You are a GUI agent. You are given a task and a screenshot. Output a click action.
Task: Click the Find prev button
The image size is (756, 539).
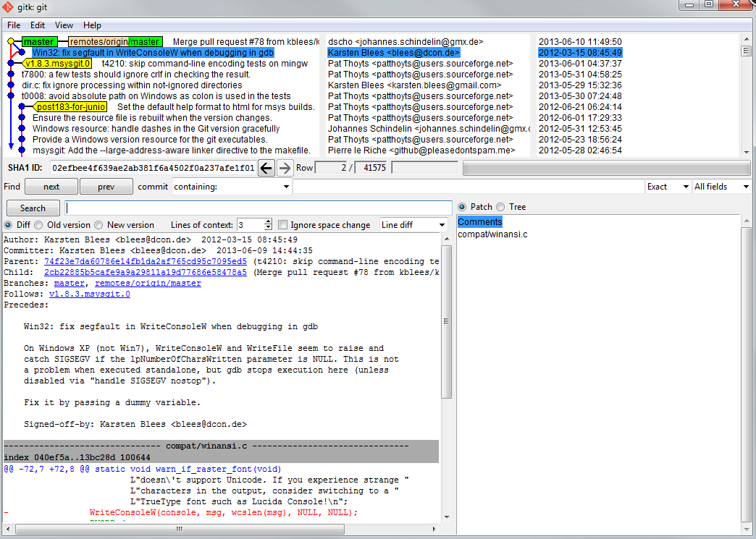(x=106, y=187)
